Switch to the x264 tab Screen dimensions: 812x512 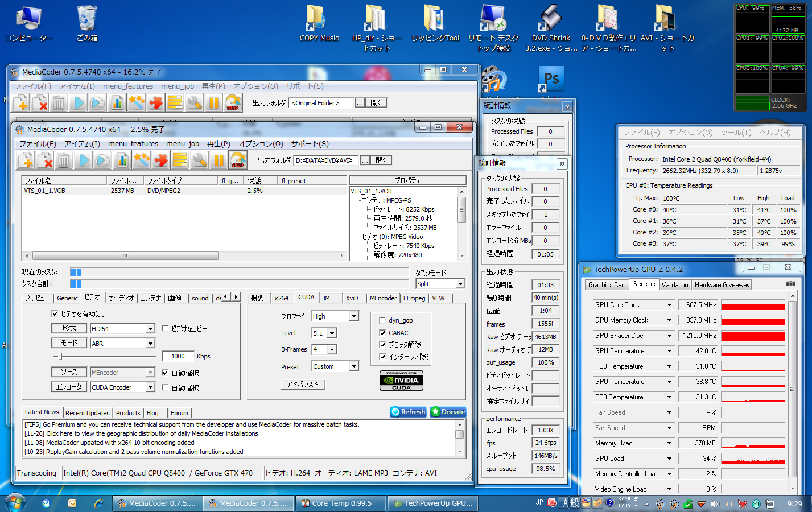pos(281,298)
